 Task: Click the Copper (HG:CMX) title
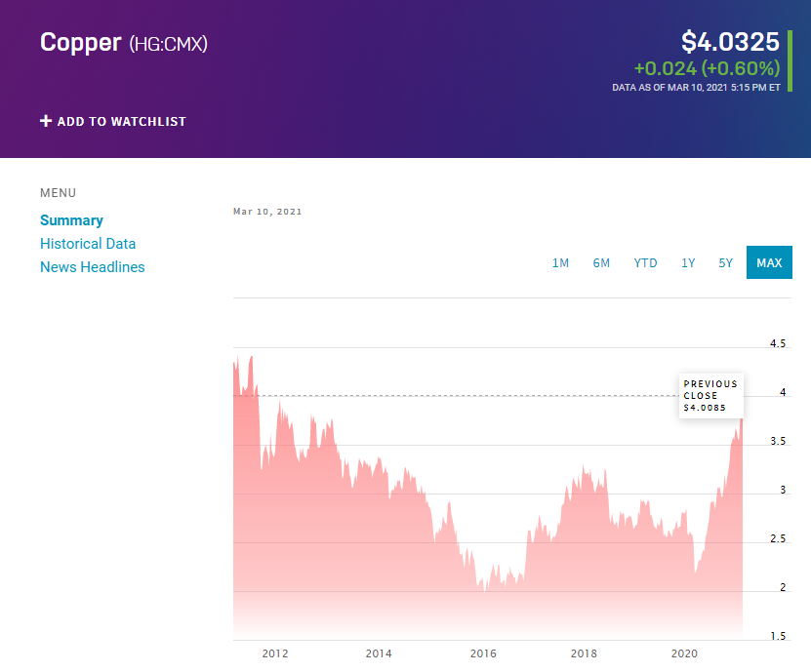coord(124,42)
